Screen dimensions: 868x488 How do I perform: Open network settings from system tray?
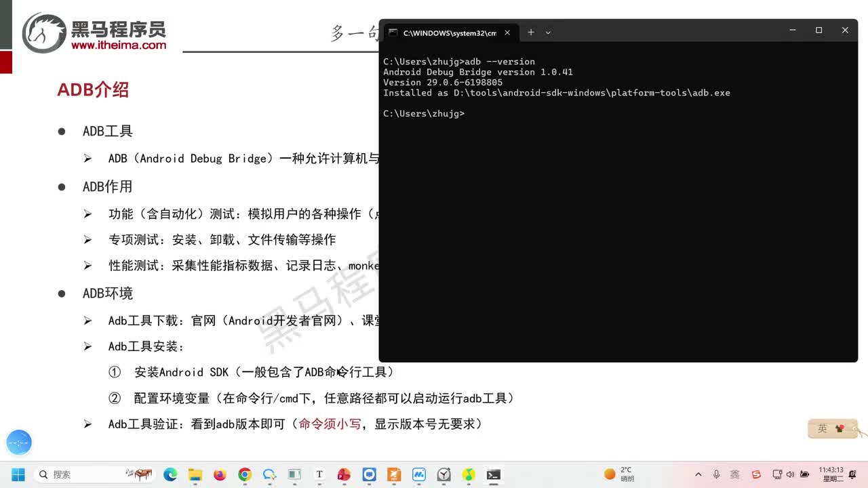point(777,474)
